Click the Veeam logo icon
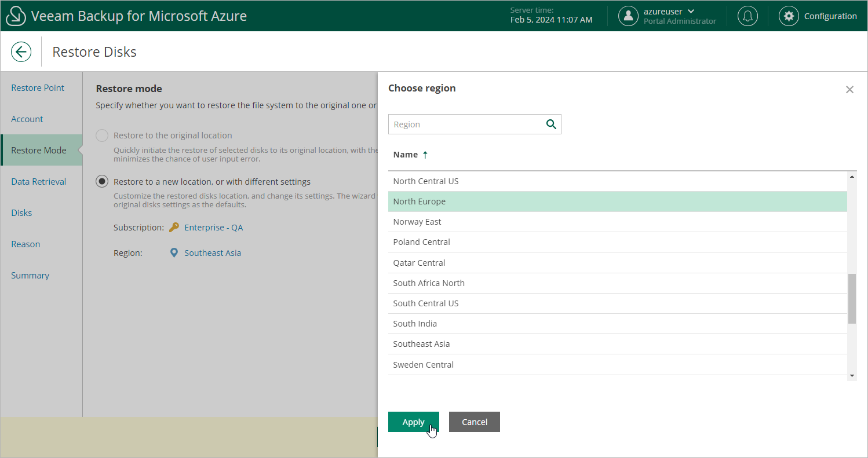 (16, 16)
